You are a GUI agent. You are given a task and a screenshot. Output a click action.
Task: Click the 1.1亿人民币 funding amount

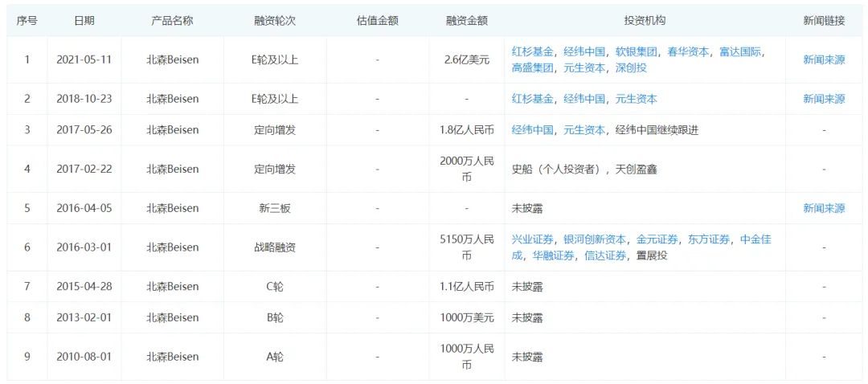[x=467, y=287]
